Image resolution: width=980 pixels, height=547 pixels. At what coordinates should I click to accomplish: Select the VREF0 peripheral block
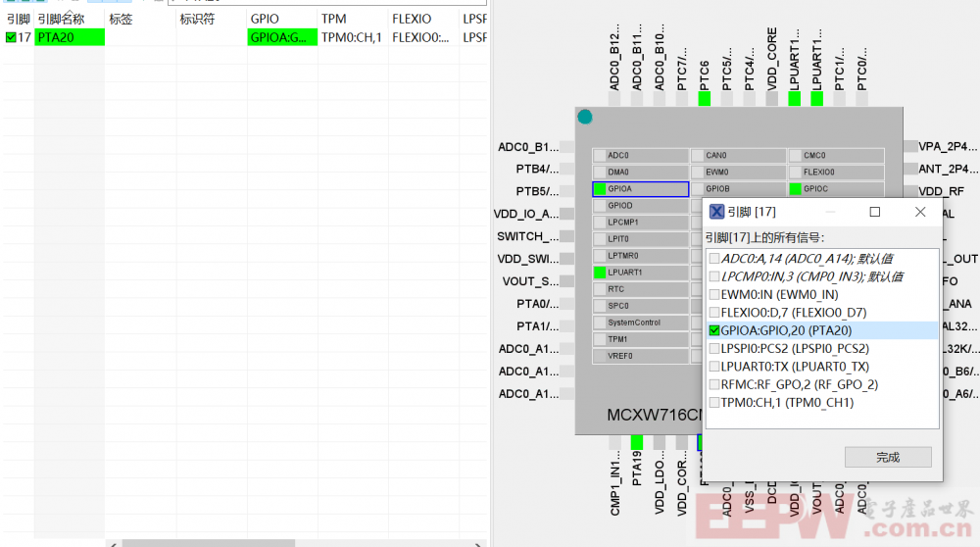pos(641,356)
